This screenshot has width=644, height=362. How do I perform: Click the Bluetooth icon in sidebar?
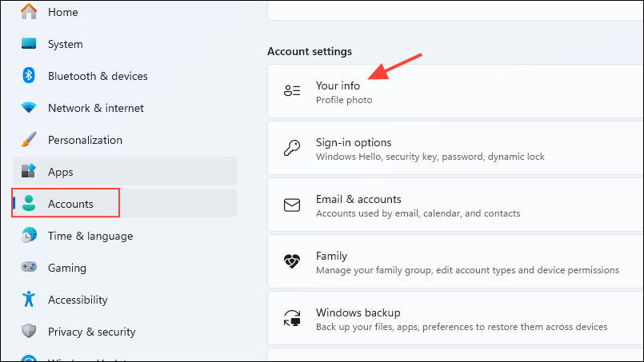(x=29, y=76)
